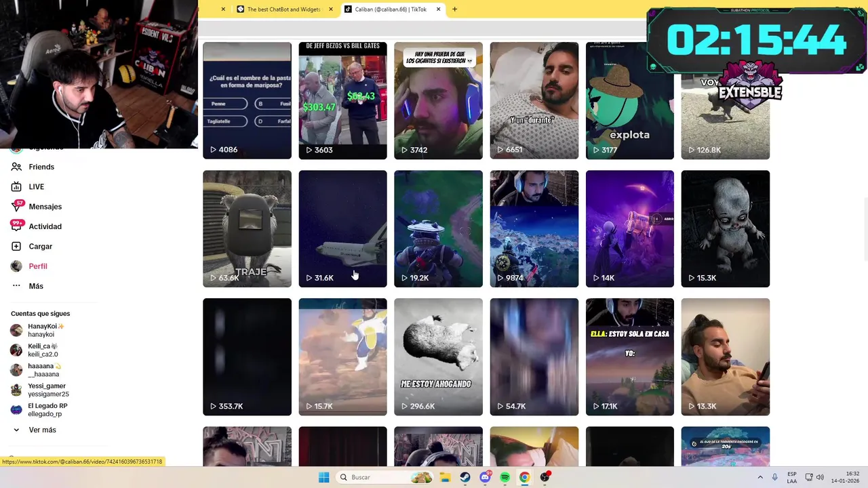
Task: Open 'Ella: estoy sola en casa' video
Action: (x=629, y=357)
